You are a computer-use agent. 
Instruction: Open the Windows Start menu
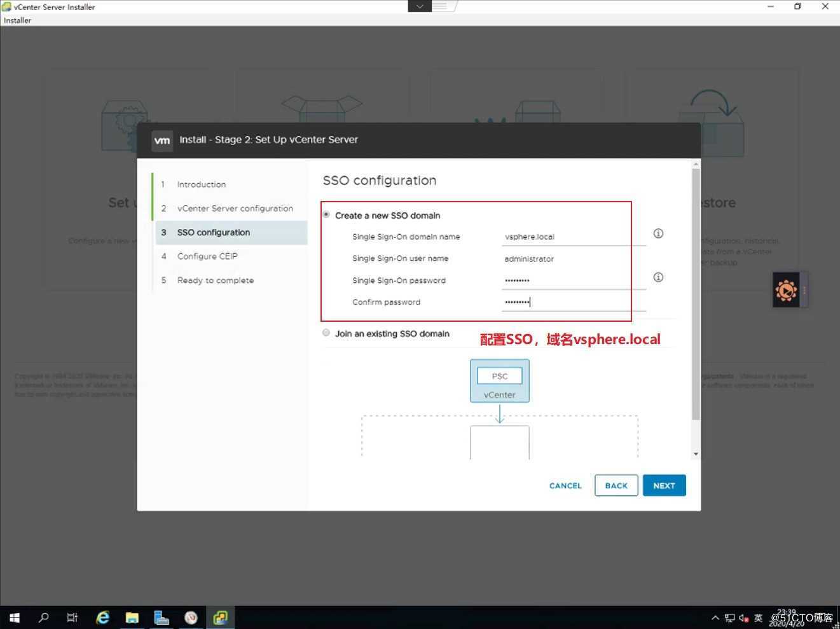[x=14, y=618]
